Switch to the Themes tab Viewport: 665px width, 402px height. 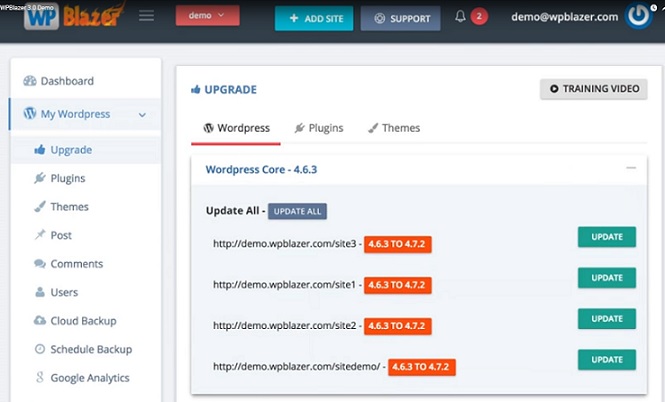[x=394, y=128]
